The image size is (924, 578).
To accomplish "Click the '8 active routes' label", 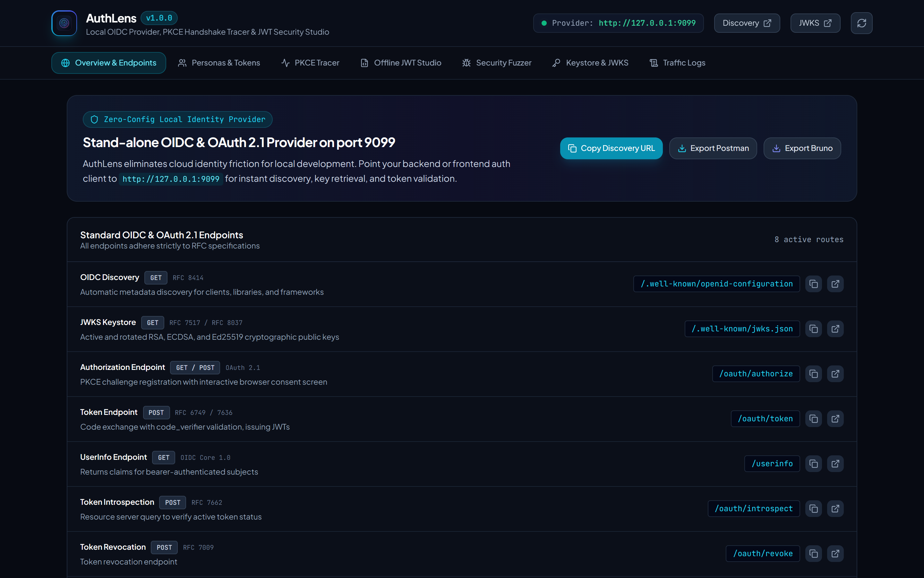I will [x=809, y=239].
